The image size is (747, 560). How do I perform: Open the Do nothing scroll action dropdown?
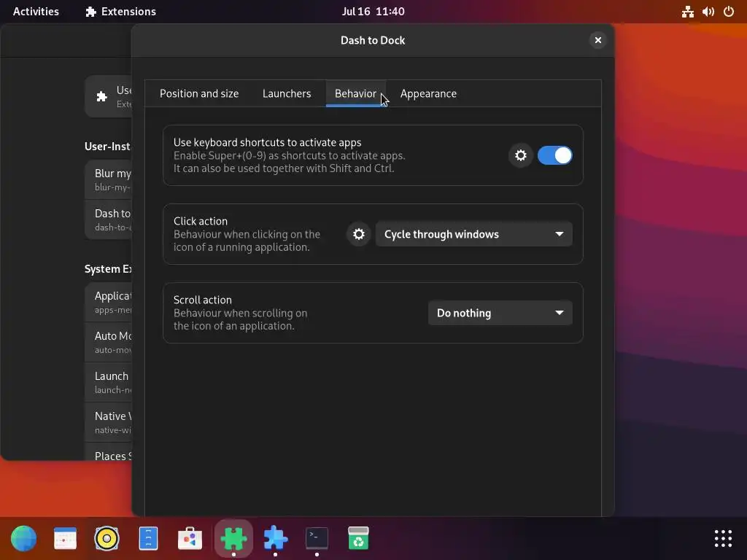500,313
